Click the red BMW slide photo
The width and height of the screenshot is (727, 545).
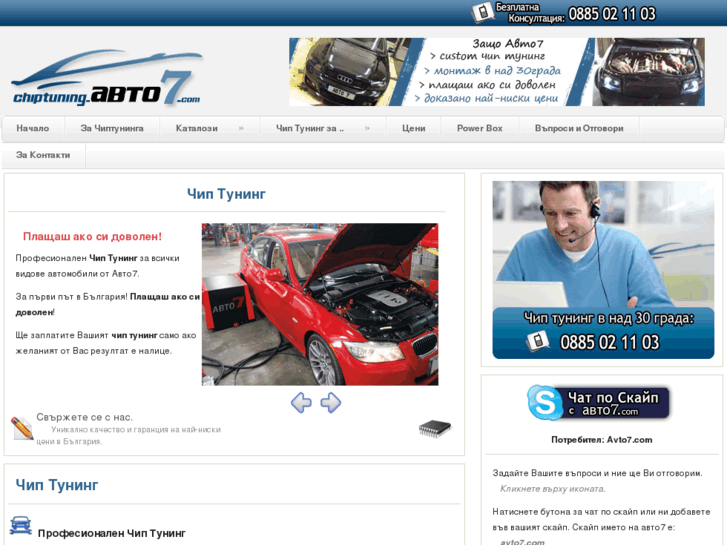pyautogui.click(x=320, y=304)
